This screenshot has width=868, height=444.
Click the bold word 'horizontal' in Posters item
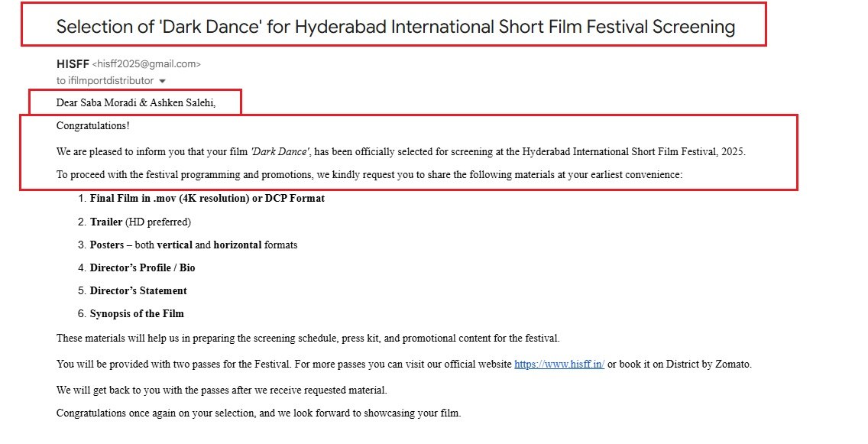point(237,245)
